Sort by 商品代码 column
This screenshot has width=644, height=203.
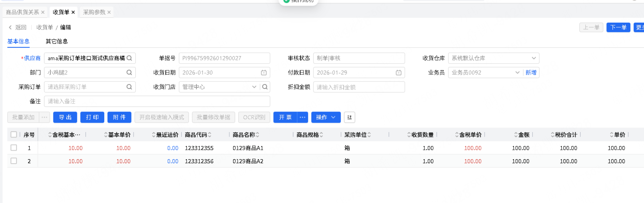(210, 135)
